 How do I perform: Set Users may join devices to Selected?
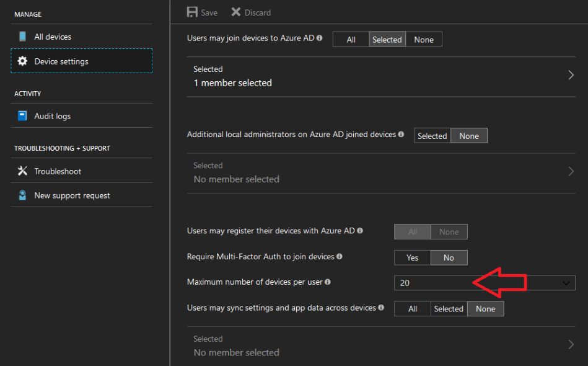[387, 40]
